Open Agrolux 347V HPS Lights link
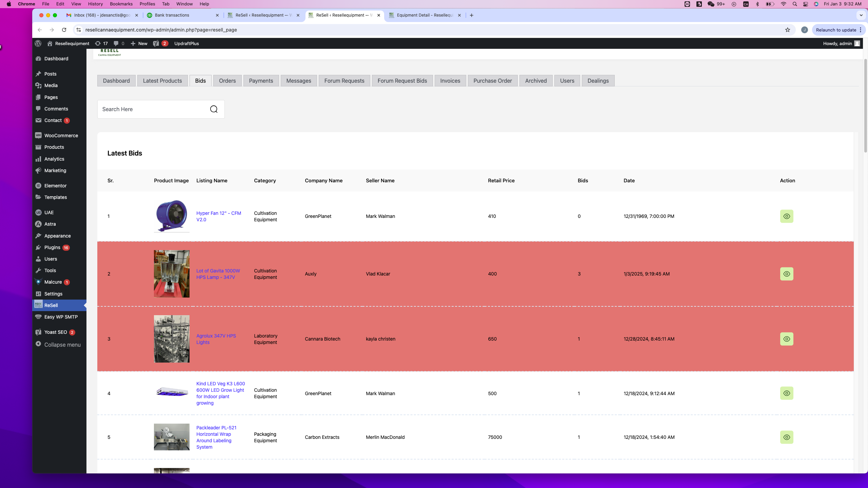Viewport: 868px width, 488px height. click(x=216, y=339)
